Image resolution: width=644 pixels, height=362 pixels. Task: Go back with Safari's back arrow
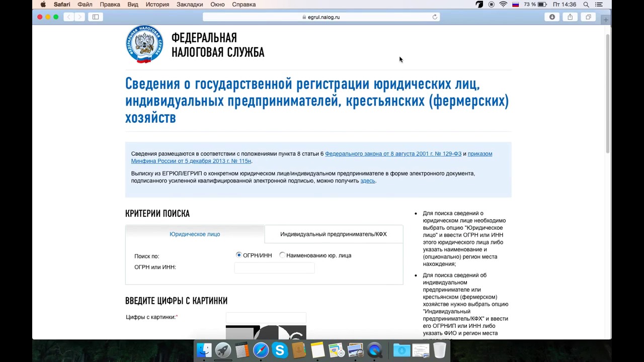(x=69, y=17)
